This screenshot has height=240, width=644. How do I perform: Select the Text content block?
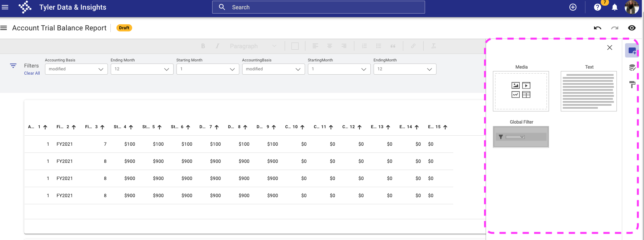point(589,91)
